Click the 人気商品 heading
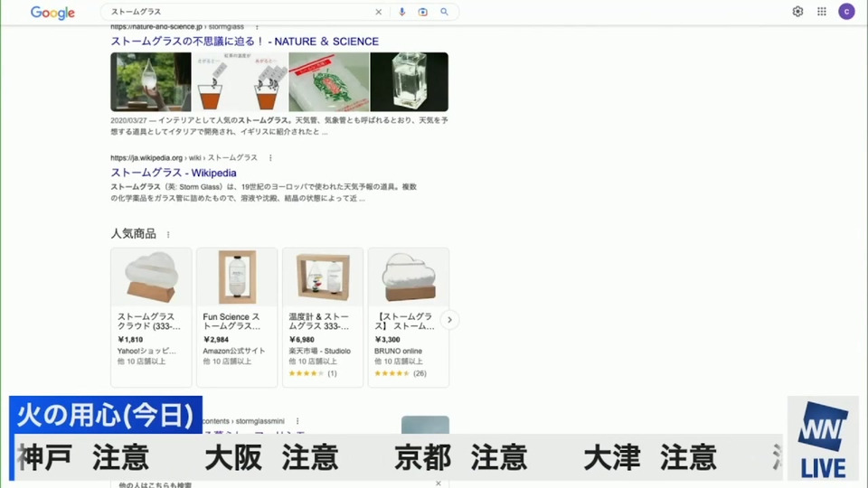Viewport: 868px width, 488px height. 134,233
